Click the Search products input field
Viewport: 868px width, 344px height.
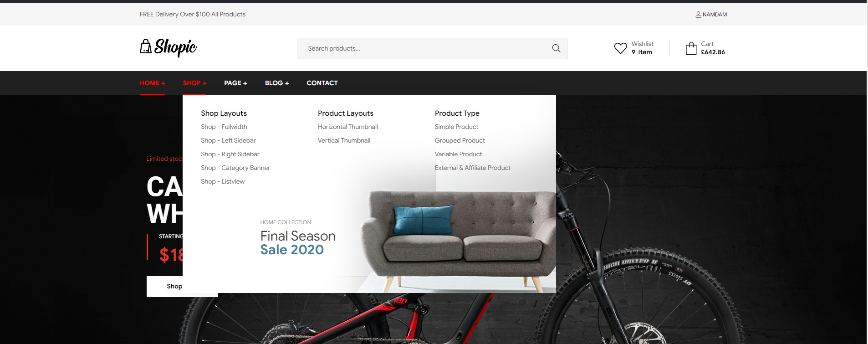tap(424, 48)
